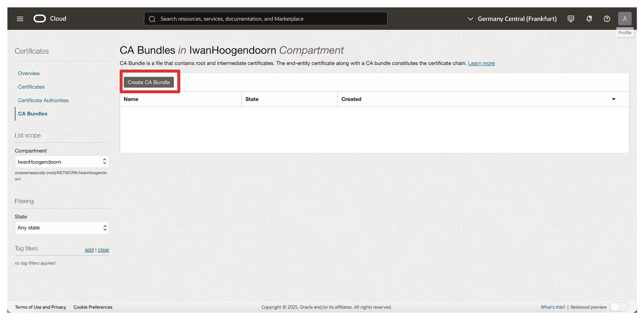Click the search magnifier icon
The image size is (644, 320).
(x=152, y=19)
